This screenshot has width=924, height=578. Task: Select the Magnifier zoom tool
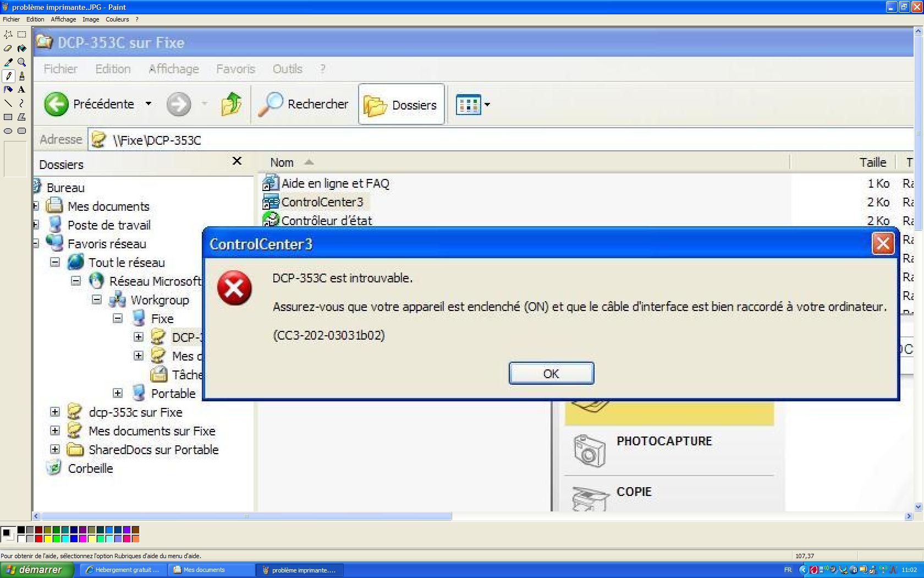(x=21, y=62)
